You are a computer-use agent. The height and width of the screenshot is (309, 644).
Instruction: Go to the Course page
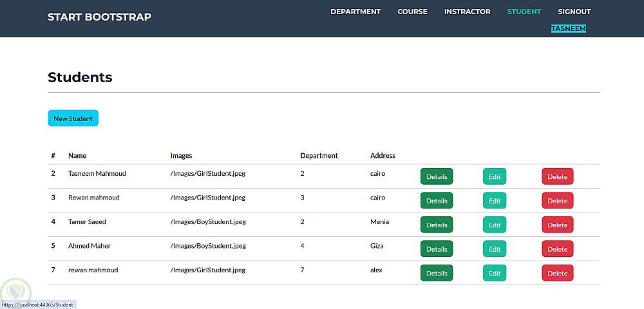[x=412, y=12]
